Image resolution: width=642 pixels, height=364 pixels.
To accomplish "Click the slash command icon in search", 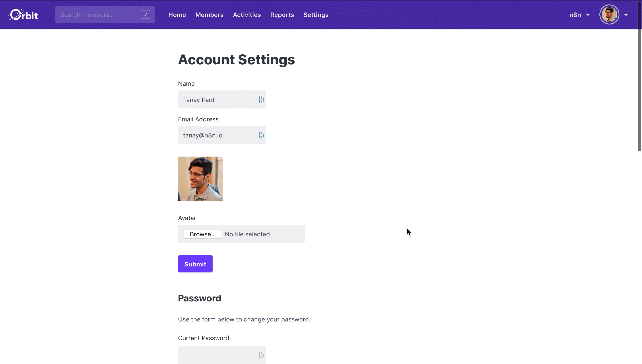I will (146, 14).
